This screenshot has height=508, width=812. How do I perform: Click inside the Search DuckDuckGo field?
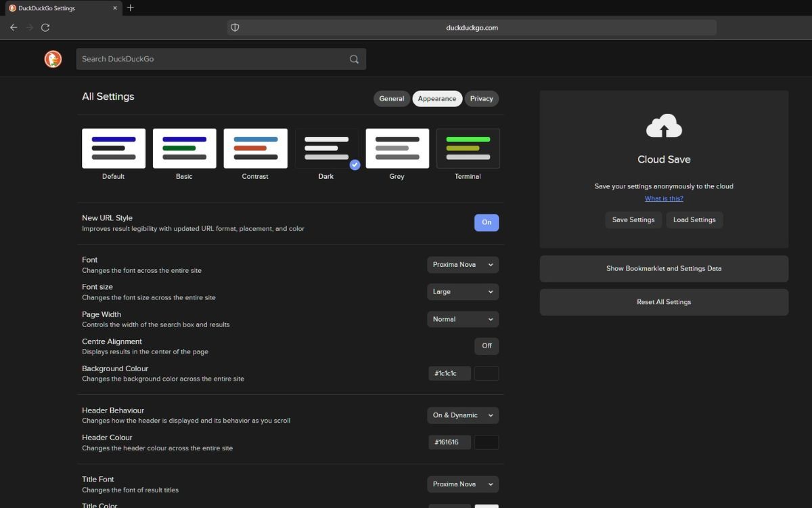pyautogui.click(x=203, y=59)
